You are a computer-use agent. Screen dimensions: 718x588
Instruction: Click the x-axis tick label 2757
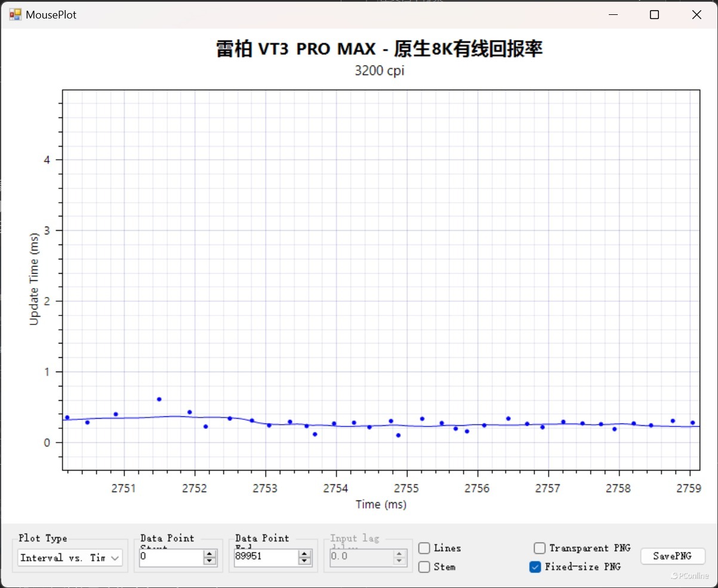[548, 488]
